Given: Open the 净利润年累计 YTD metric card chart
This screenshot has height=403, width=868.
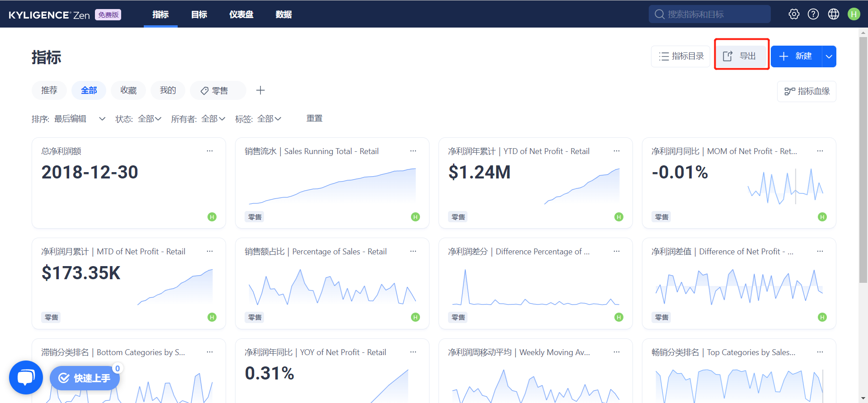Looking at the screenshot, I should click(582, 187).
